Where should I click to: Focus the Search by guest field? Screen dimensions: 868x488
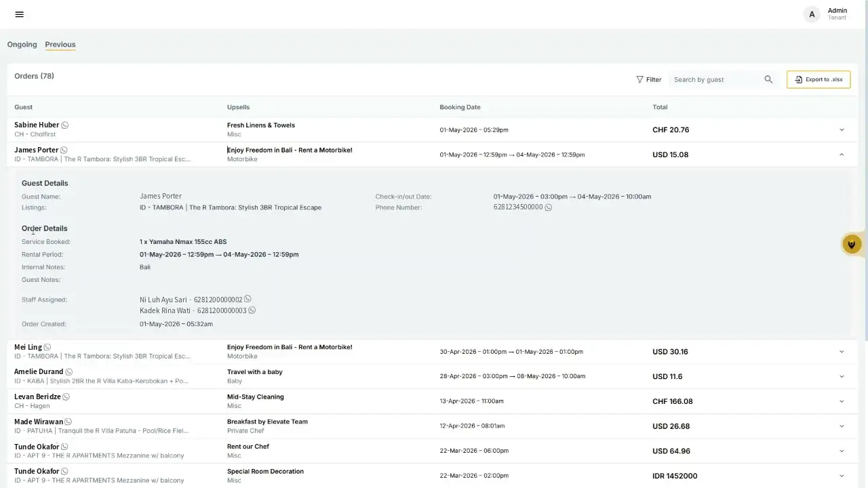715,79
